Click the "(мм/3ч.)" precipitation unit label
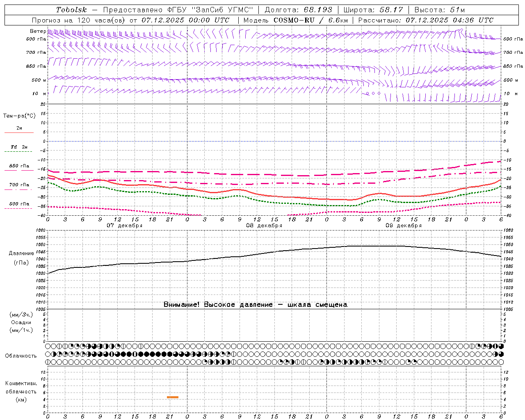The width and height of the screenshot is (525, 420). pyautogui.click(x=21, y=315)
